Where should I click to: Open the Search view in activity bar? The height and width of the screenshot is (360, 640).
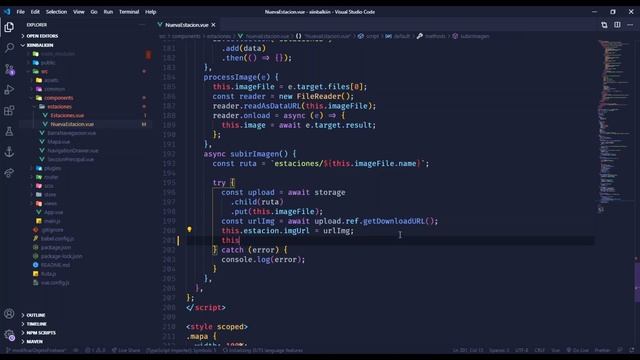(x=9, y=48)
